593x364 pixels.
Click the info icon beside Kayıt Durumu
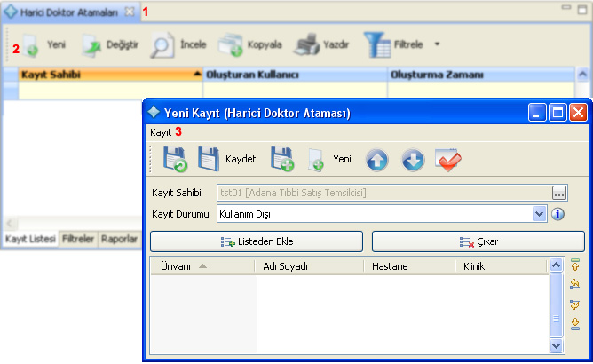pyautogui.click(x=558, y=214)
